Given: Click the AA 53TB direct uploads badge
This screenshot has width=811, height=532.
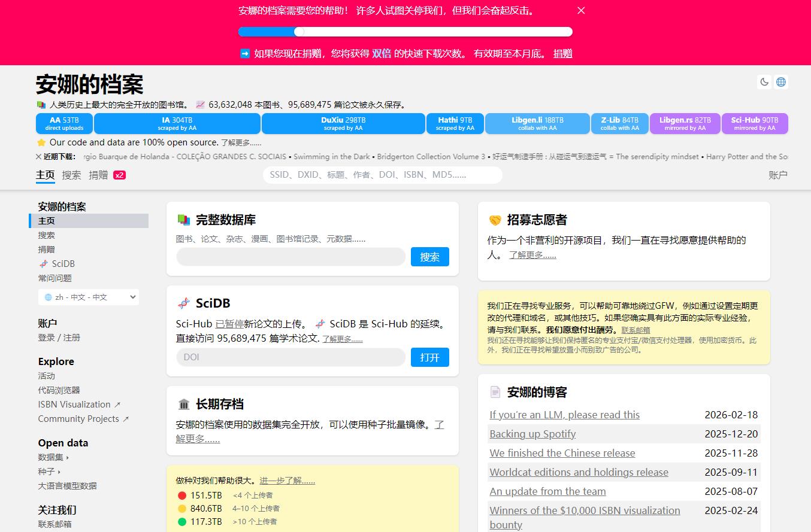Looking at the screenshot, I should (x=64, y=123).
